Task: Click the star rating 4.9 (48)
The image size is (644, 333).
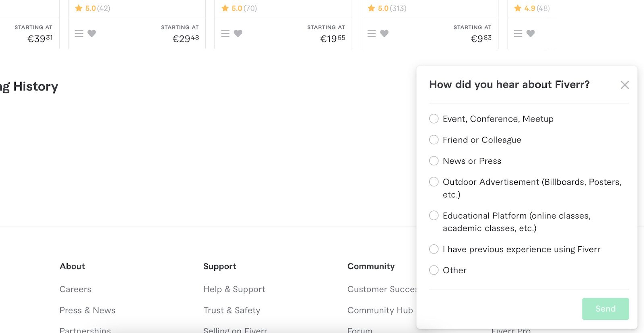Action: (x=532, y=8)
